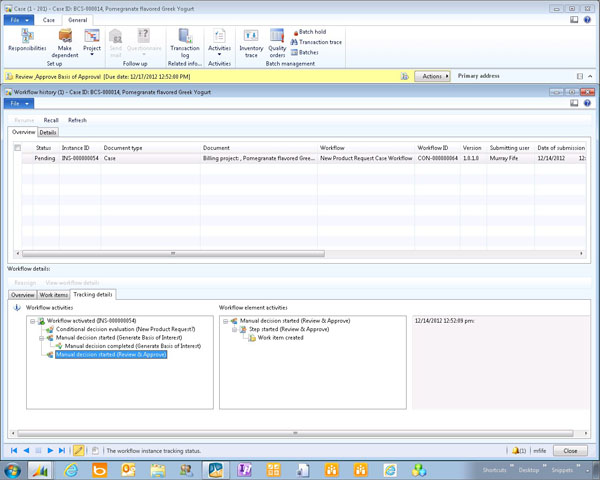Open the Actions dropdown in the yellow bar

pos(432,76)
